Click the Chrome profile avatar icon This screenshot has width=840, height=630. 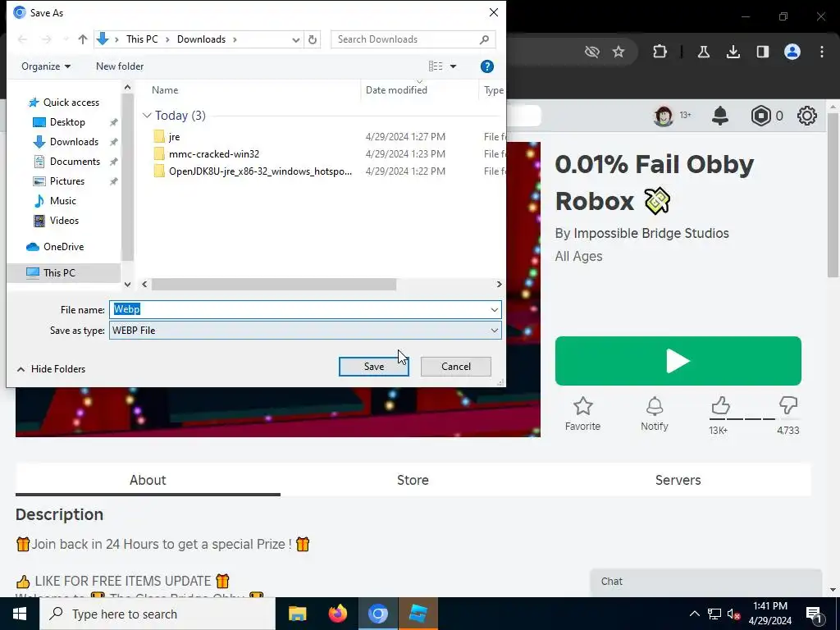pos(792,52)
